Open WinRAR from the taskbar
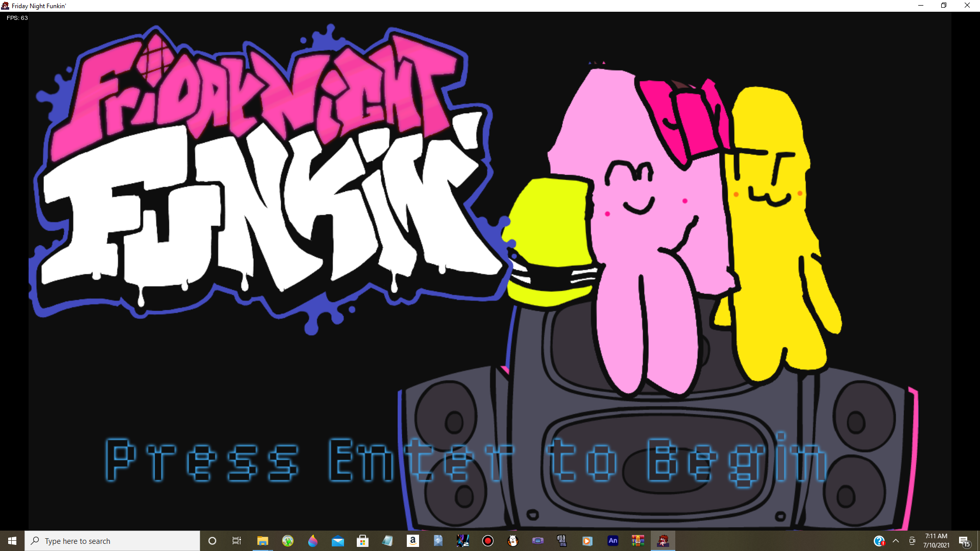The image size is (980, 551). (x=638, y=541)
